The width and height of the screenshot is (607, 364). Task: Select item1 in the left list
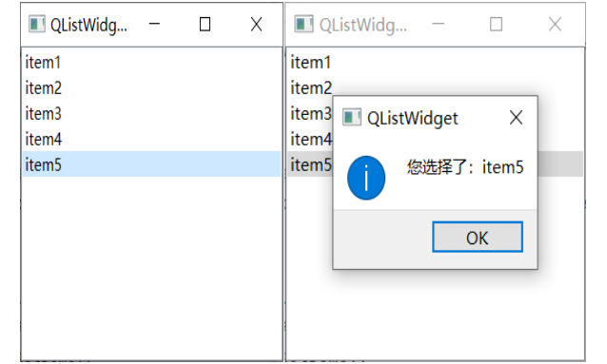pyautogui.click(x=152, y=63)
